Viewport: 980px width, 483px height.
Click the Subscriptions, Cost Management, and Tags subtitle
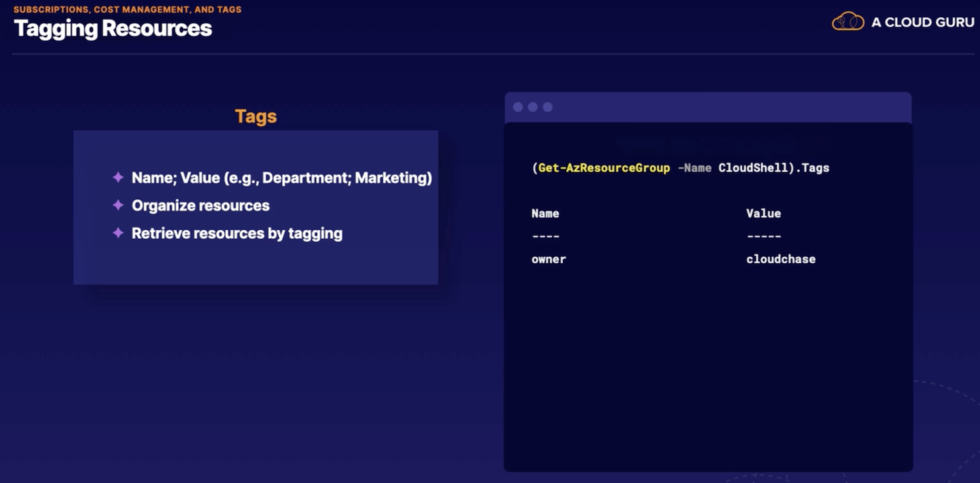(127, 9)
